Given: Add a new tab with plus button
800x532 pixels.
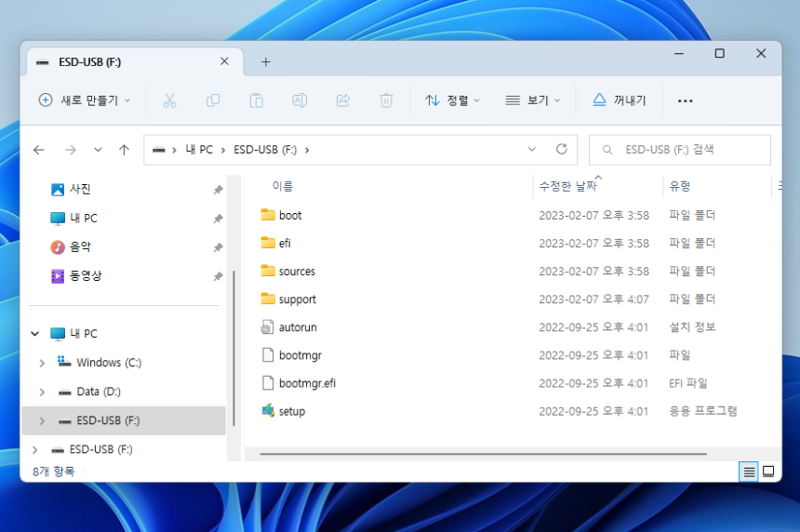Looking at the screenshot, I should [x=265, y=62].
